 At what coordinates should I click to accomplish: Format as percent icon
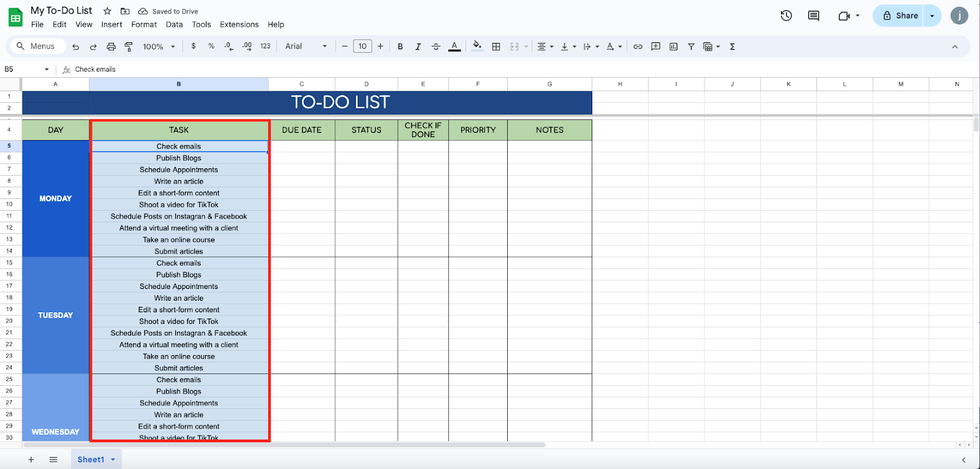(x=211, y=46)
